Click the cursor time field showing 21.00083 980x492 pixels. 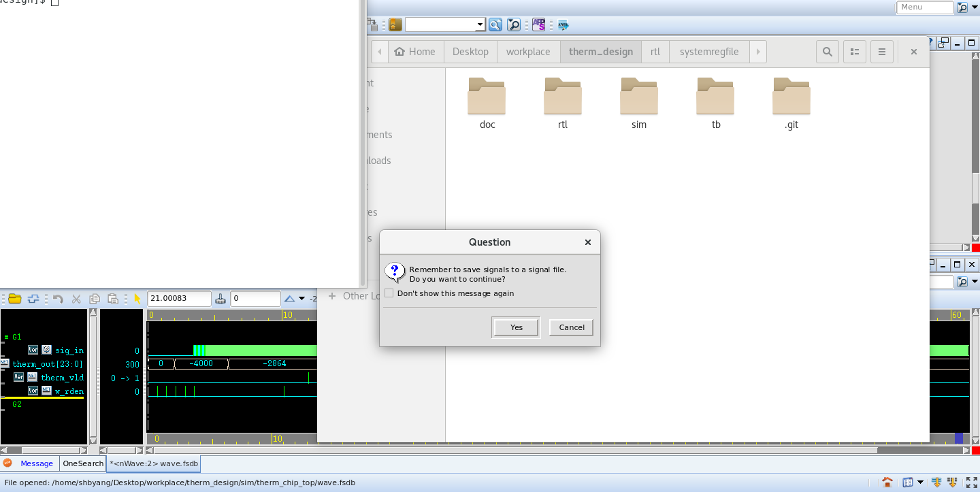[x=179, y=299]
